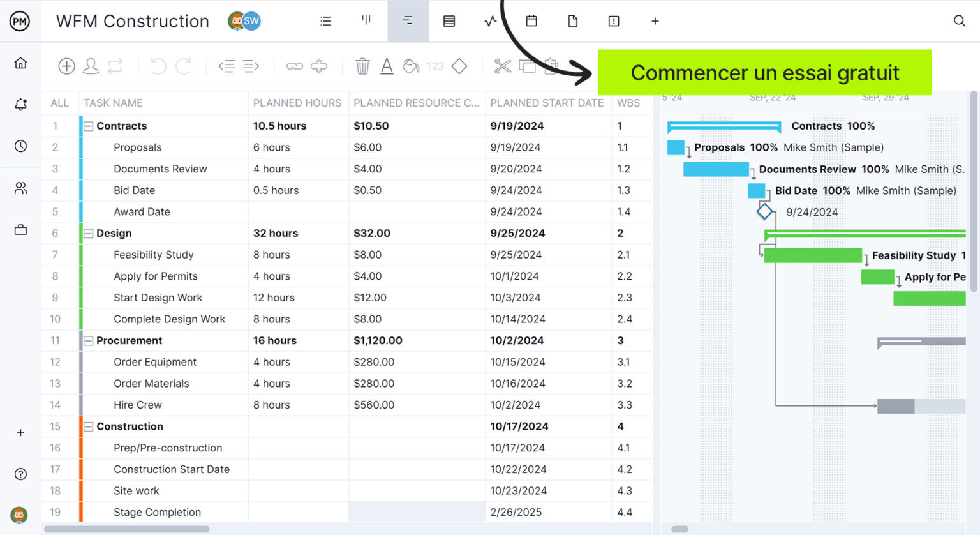Select the Proposals task row name
Image resolution: width=980 pixels, height=535 pixels.
click(x=137, y=147)
